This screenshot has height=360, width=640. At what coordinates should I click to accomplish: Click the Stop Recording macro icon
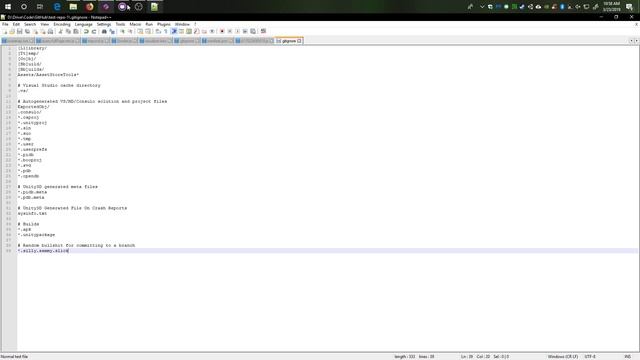230,31
